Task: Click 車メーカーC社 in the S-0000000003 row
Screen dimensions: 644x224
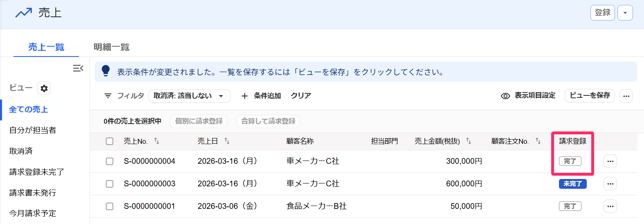Action: click(x=313, y=184)
